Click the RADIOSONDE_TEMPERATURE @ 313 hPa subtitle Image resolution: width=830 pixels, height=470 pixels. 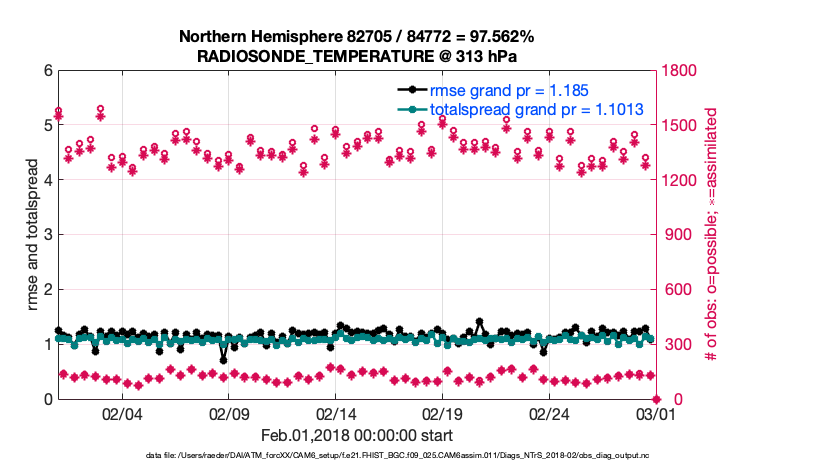coord(356,56)
